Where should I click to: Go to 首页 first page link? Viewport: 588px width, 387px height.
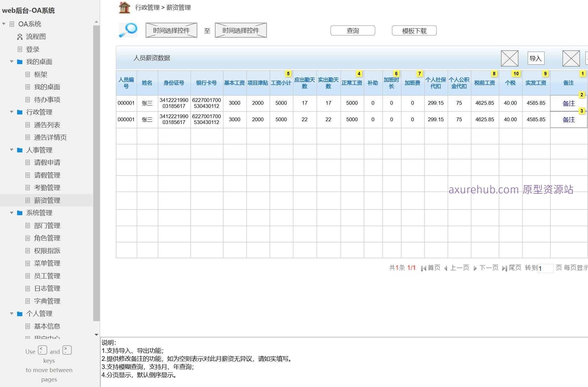coord(434,268)
